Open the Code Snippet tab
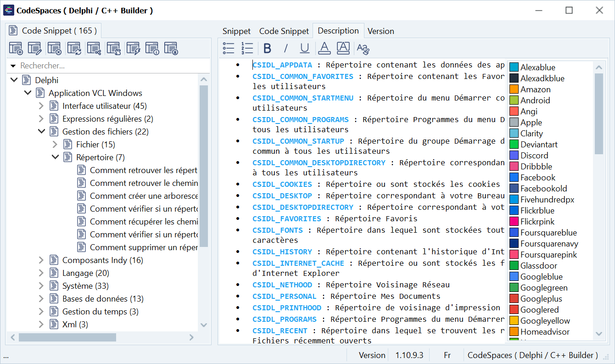615x364 pixels. click(x=284, y=31)
